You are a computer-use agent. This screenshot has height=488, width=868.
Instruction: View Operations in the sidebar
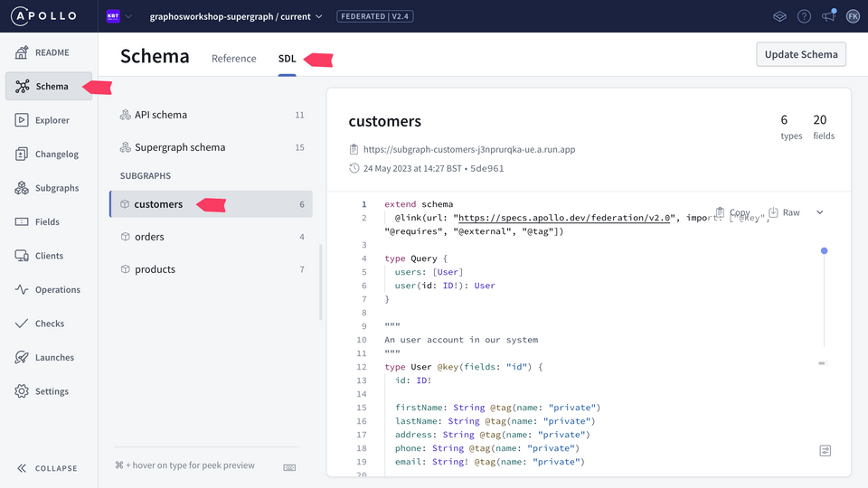pos(49,289)
